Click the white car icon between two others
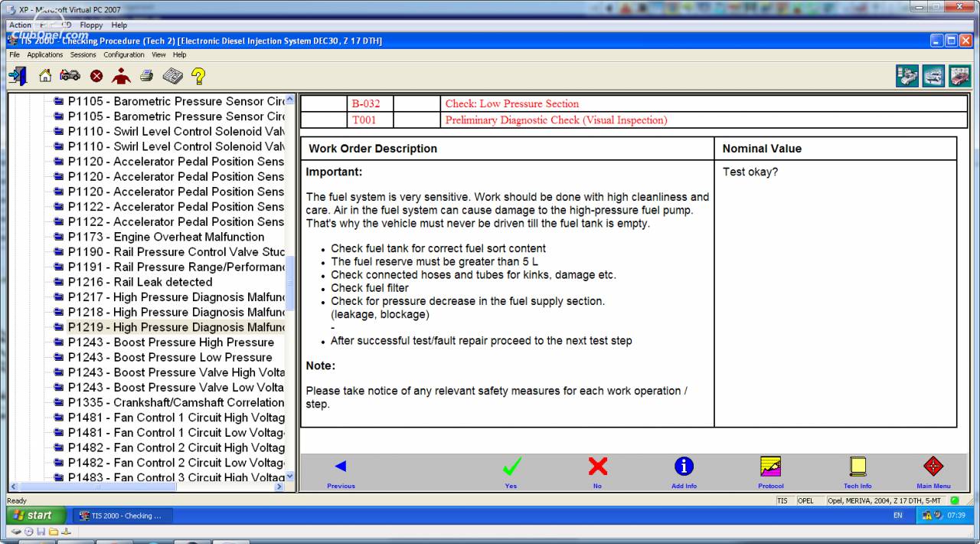Viewport: 980px width, 544px height. coord(933,76)
